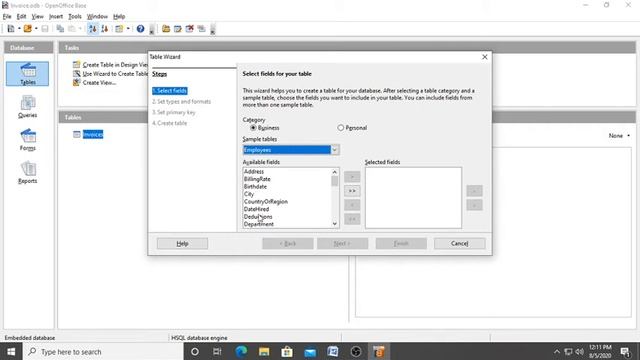Click the Create View task

(x=94, y=82)
